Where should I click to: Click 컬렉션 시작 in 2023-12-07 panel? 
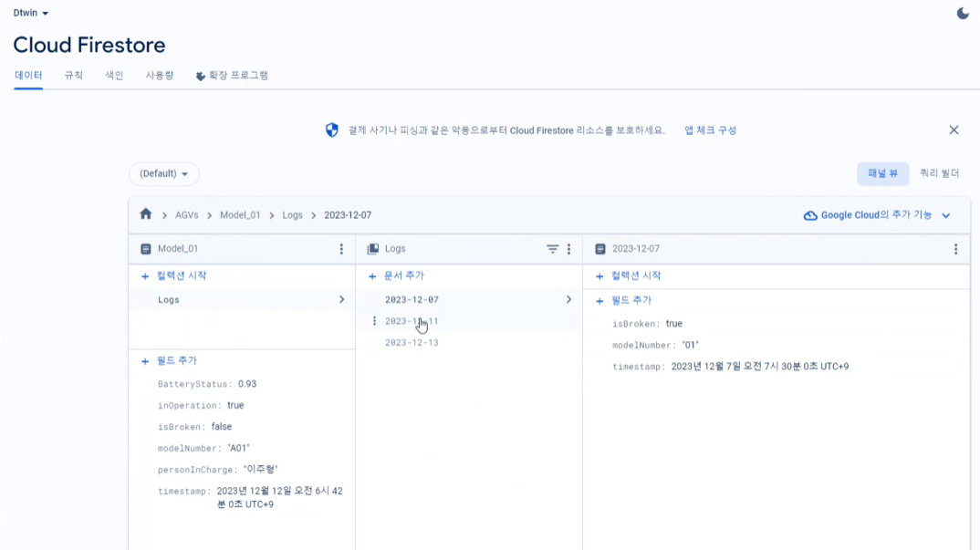coord(636,275)
